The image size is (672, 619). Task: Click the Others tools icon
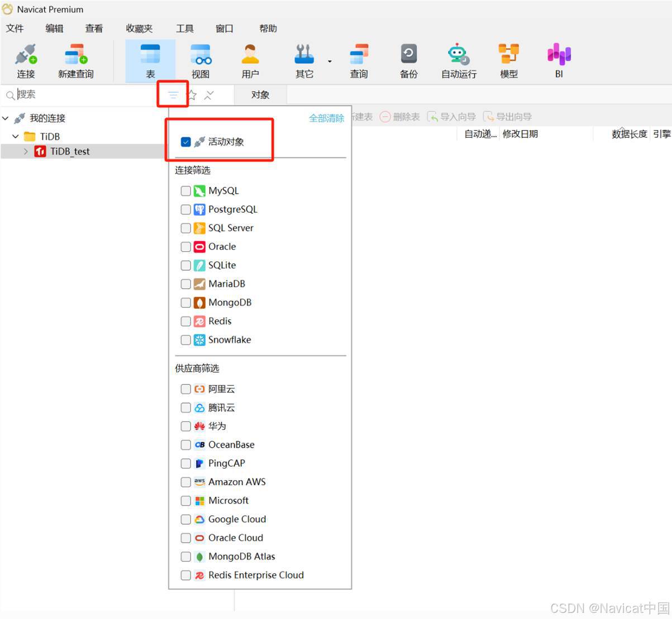pos(304,54)
